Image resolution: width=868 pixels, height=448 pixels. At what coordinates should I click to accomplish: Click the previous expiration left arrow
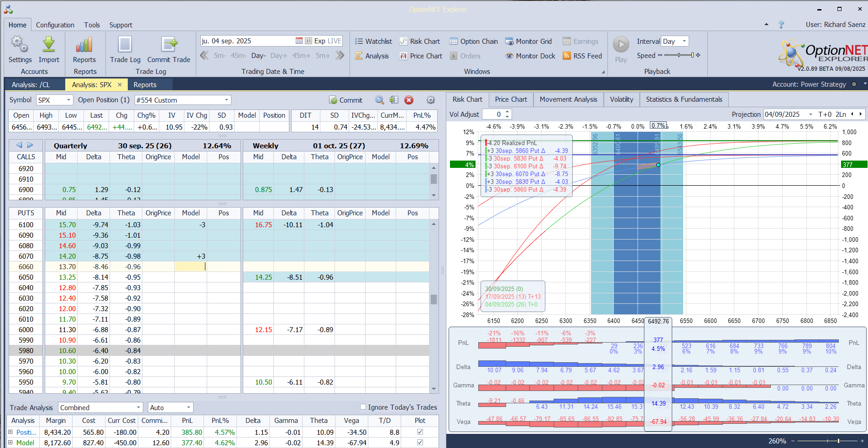point(19,145)
